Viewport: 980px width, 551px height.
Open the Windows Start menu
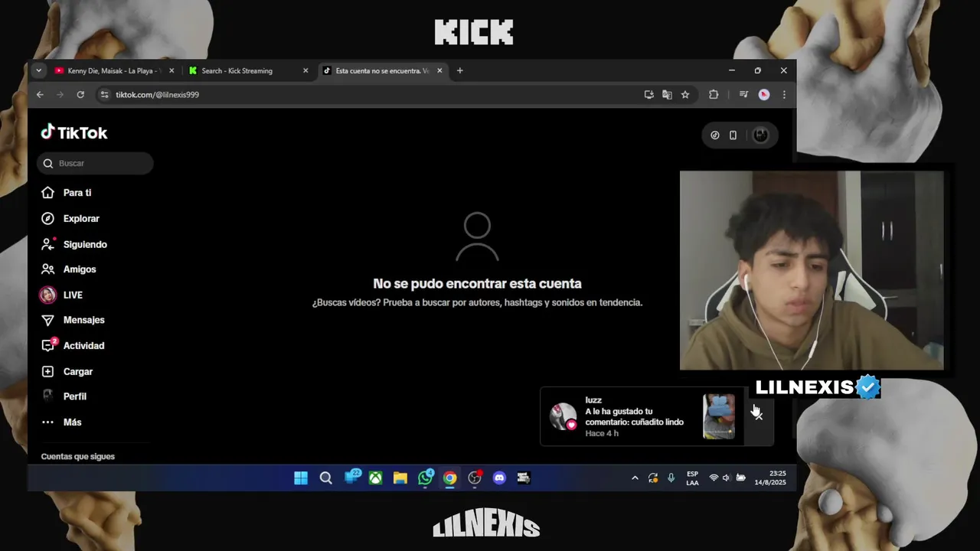(301, 478)
